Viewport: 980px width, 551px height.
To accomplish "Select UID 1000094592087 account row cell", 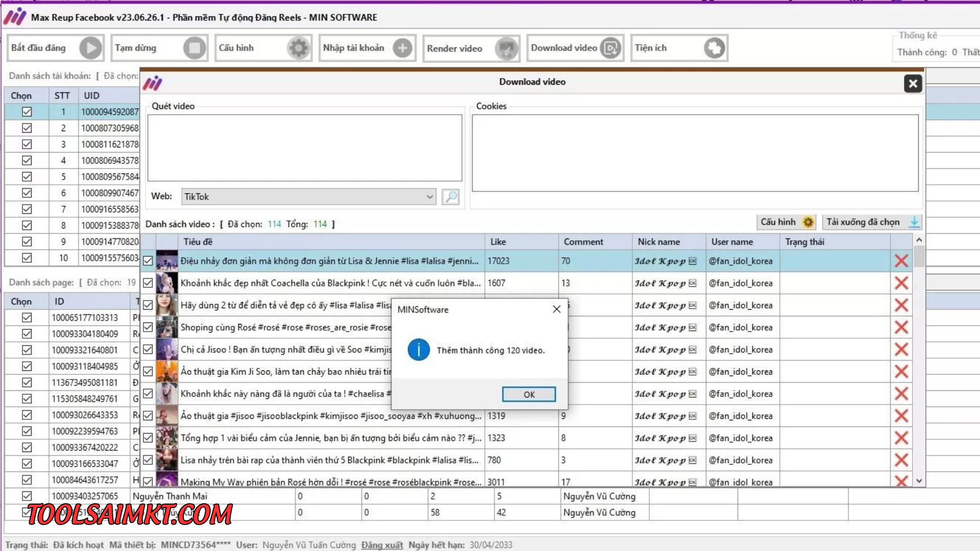I will (109, 112).
